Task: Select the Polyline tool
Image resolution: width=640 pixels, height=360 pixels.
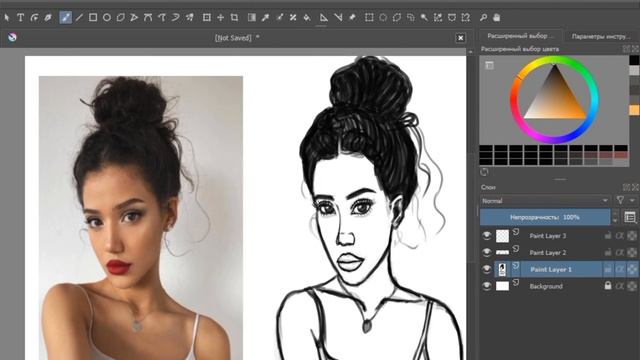Action: click(x=134, y=18)
